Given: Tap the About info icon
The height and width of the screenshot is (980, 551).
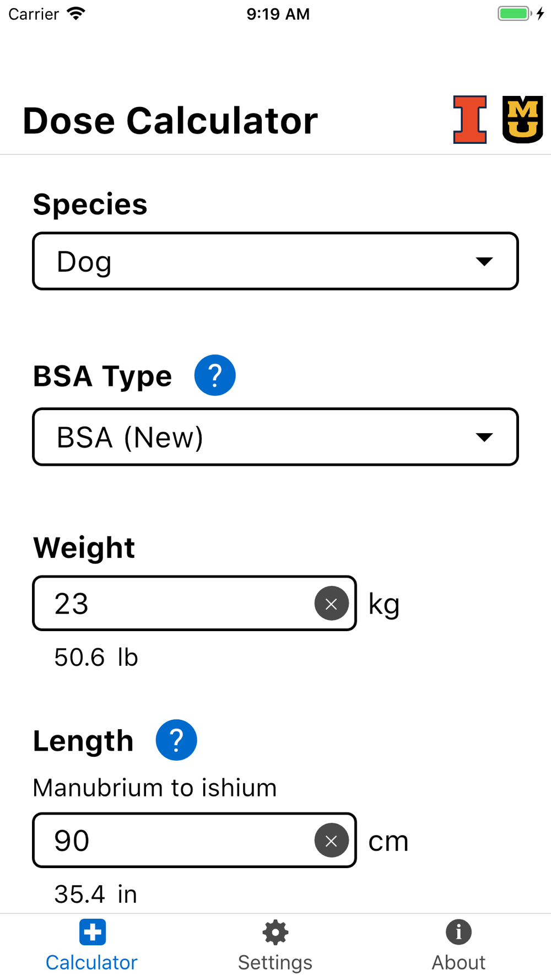Looking at the screenshot, I should pyautogui.click(x=458, y=932).
